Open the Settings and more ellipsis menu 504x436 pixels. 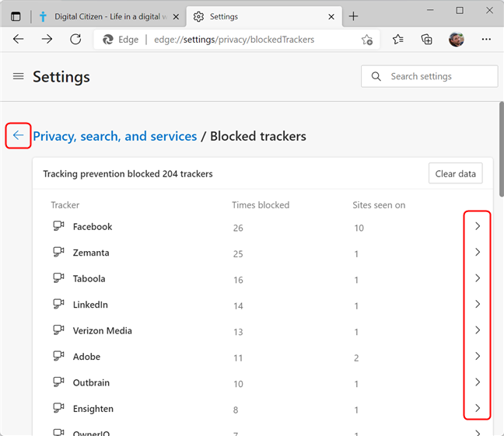click(486, 39)
